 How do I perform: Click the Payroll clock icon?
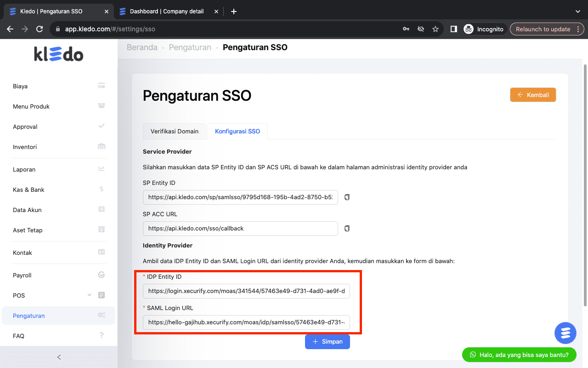tap(101, 275)
